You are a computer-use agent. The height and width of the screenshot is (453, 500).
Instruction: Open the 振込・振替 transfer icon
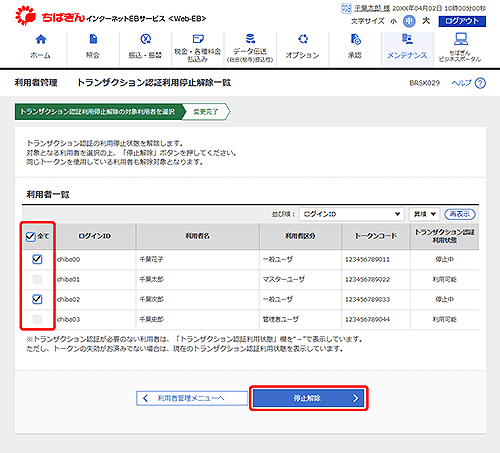point(146,39)
